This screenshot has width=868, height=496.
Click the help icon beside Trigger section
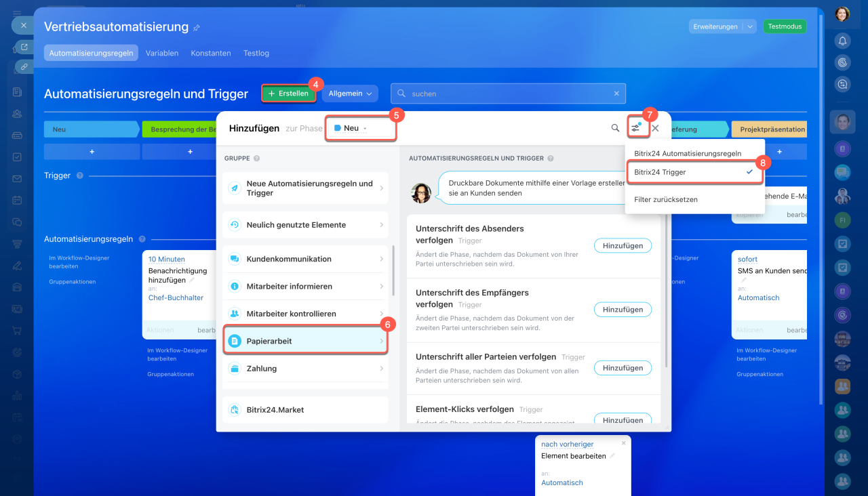[80, 175]
